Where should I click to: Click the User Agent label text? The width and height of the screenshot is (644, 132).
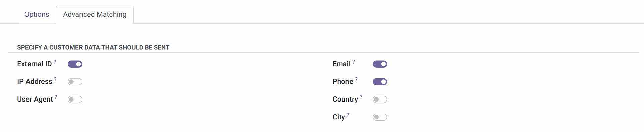35,100
